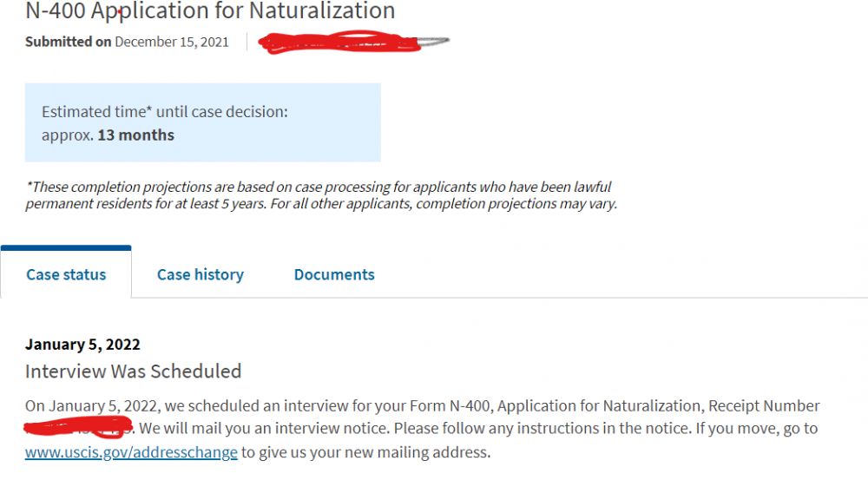Screen dimensions: 868x500
Task: Click the bold January 5, 2022 date heading
Action: click(x=82, y=345)
